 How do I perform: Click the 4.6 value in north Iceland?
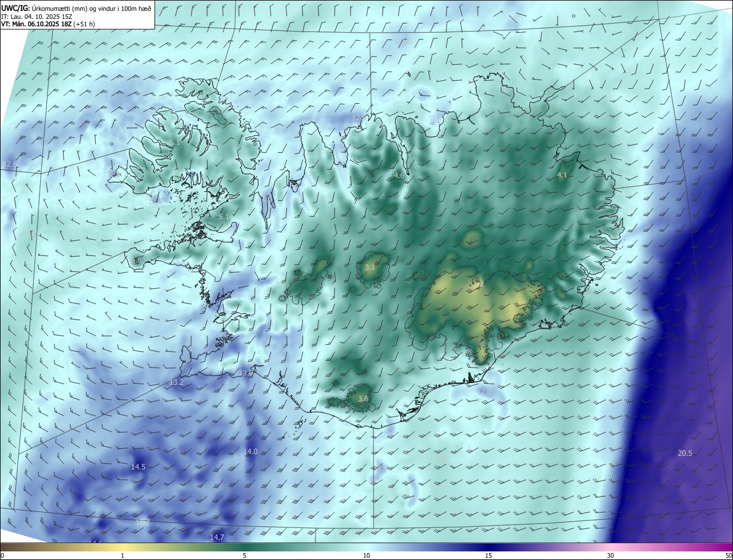[x=399, y=175]
